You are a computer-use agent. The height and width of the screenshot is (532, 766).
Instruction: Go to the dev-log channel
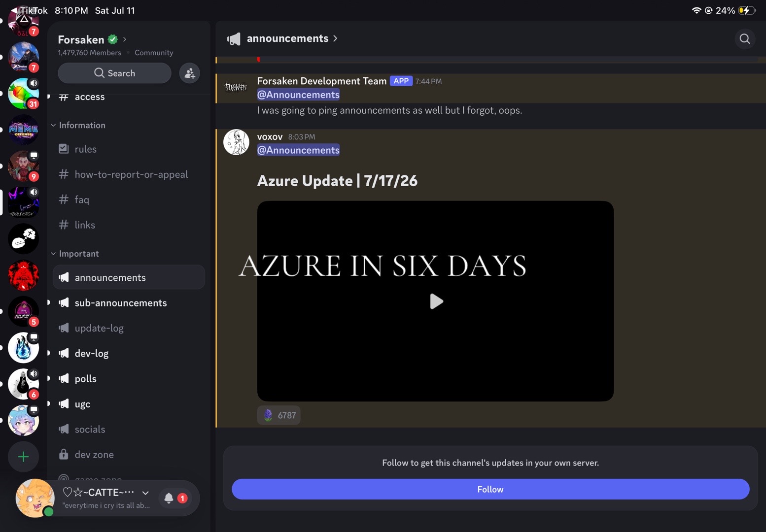tap(129, 353)
